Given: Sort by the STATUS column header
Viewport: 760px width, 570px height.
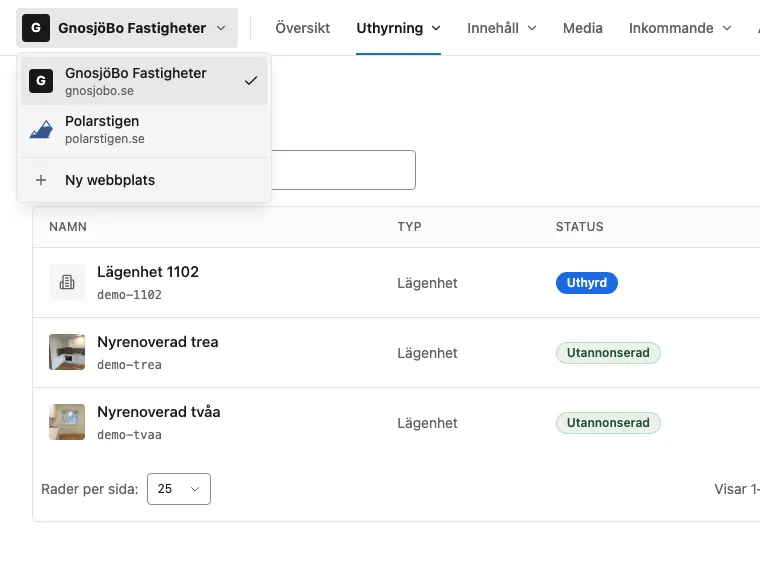Looking at the screenshot, I should pyautogui.click(x=579, y=227).
